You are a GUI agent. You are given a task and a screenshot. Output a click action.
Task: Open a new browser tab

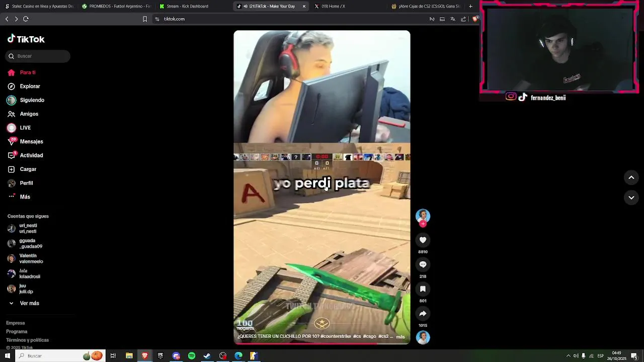pos(470,6)
